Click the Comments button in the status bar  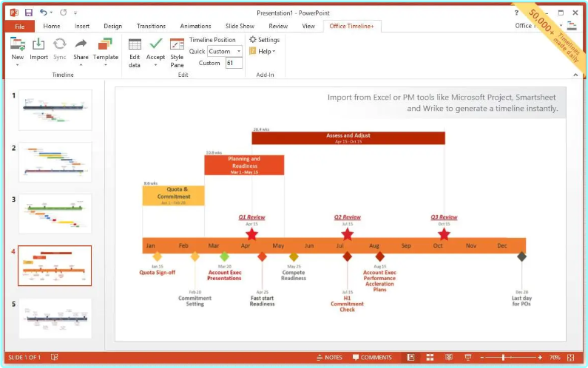point(371,358)
